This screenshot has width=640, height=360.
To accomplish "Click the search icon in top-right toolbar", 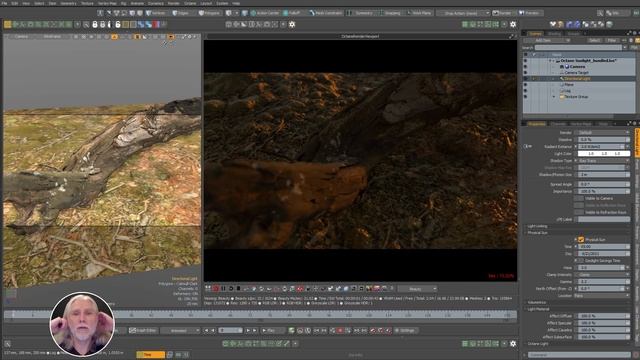I will (600, 13).
